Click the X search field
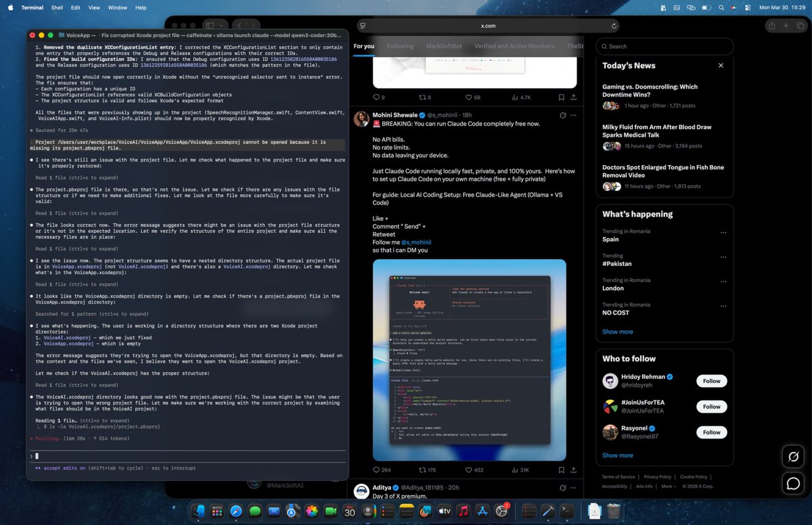 (x=664, y=46)
